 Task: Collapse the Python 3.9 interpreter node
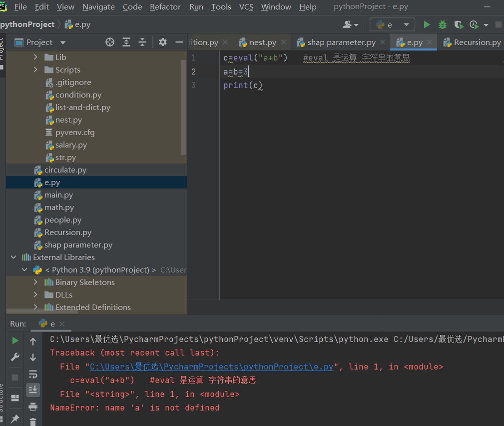24,269
